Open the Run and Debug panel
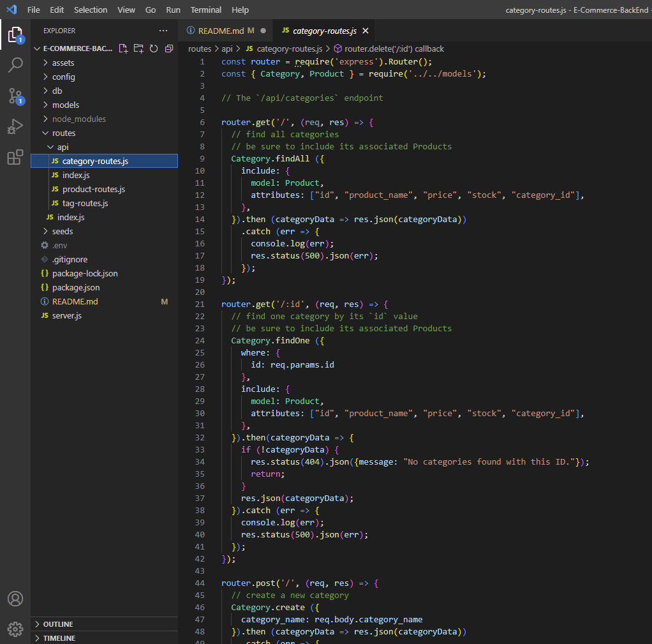652x644 pixels. (15, 126)
